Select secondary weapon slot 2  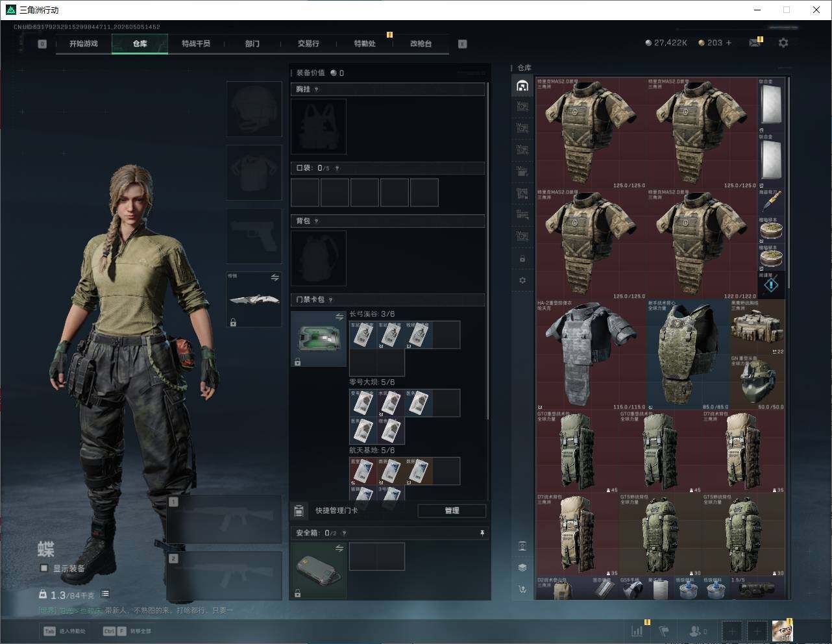[x=225, y=576]
